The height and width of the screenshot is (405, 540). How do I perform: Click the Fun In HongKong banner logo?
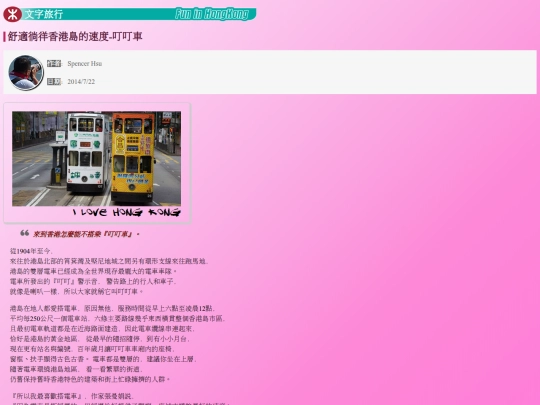click(x=212, y=14)
